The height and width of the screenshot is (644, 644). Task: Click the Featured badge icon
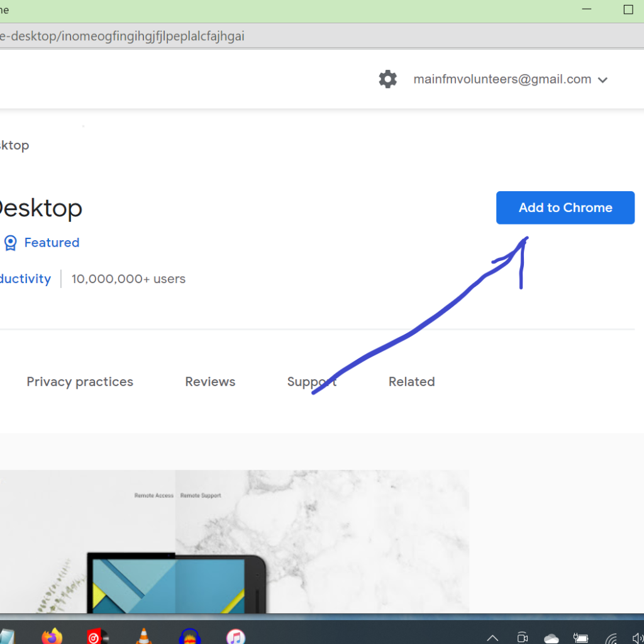pyautogui.click(x=10, y=243)
